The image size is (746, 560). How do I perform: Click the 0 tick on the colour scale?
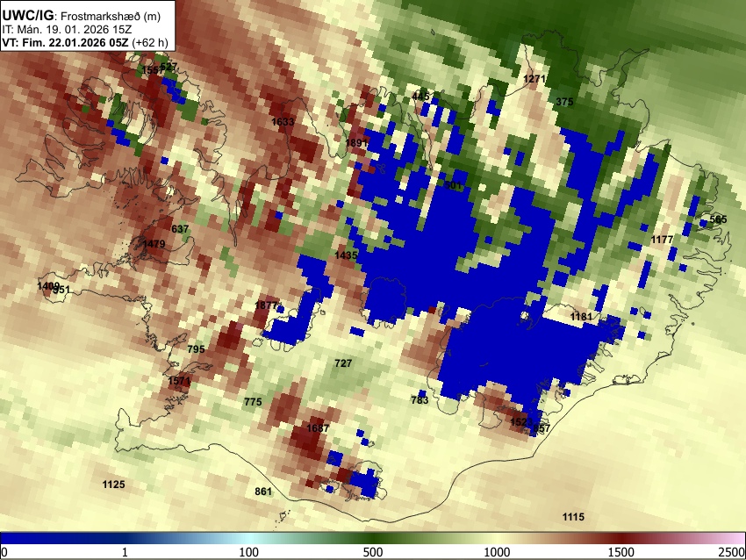pos(4,552)
